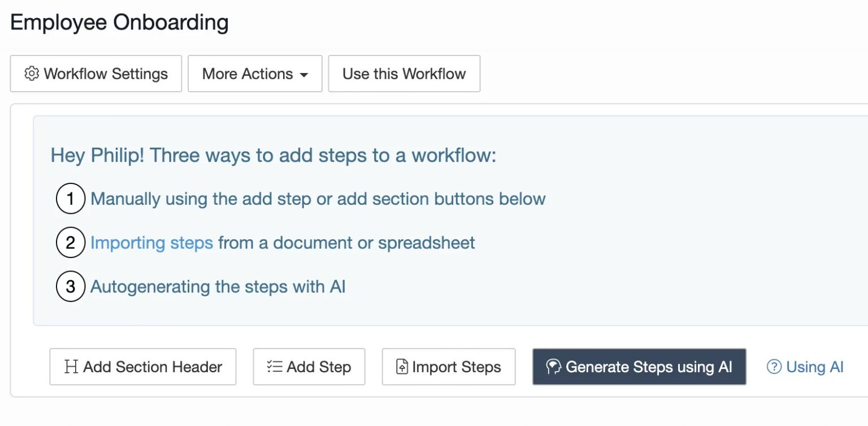
Task: Click the circled number 1 icon
Action: point(71,199)
